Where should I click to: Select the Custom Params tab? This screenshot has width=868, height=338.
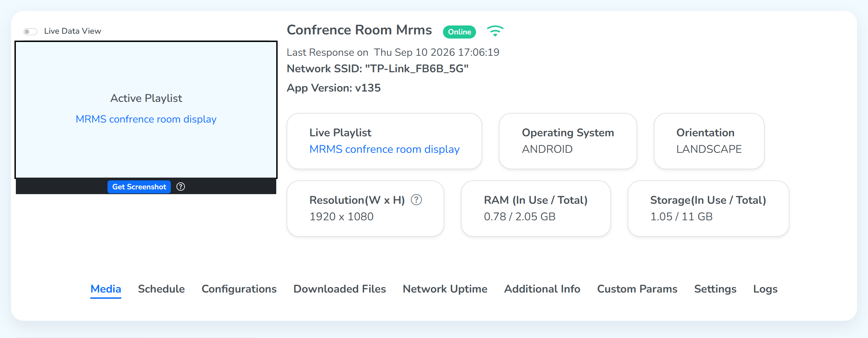tap(637, 289)
